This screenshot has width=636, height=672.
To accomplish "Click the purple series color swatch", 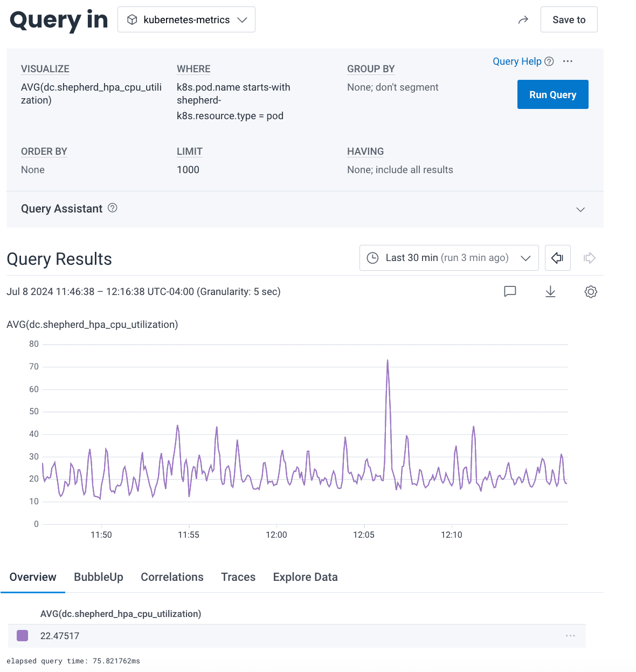I will click(x=23, y=636).
